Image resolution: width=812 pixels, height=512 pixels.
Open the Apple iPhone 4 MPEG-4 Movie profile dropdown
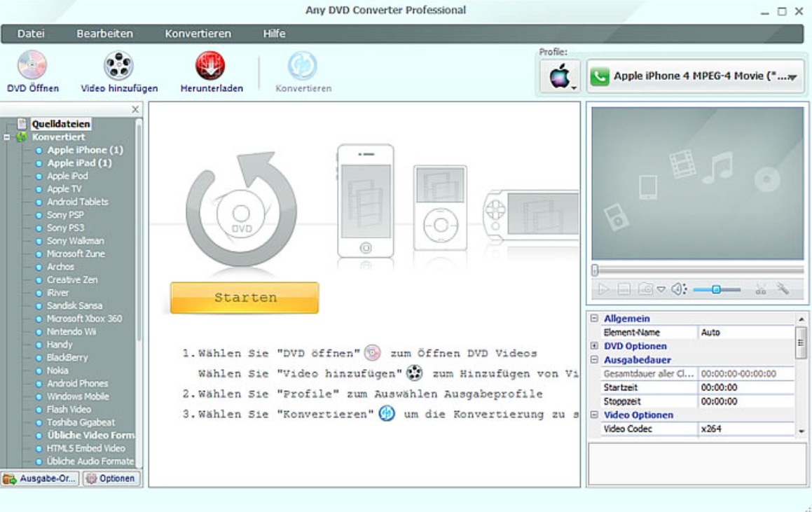click(x=695, y=76)
